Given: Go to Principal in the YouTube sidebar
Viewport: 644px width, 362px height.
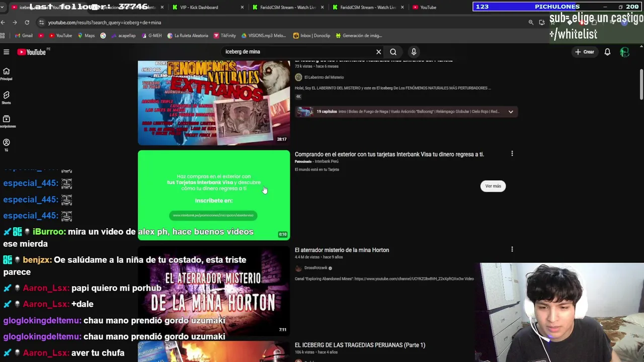Looking at the screenshot, I should point(7,73).
